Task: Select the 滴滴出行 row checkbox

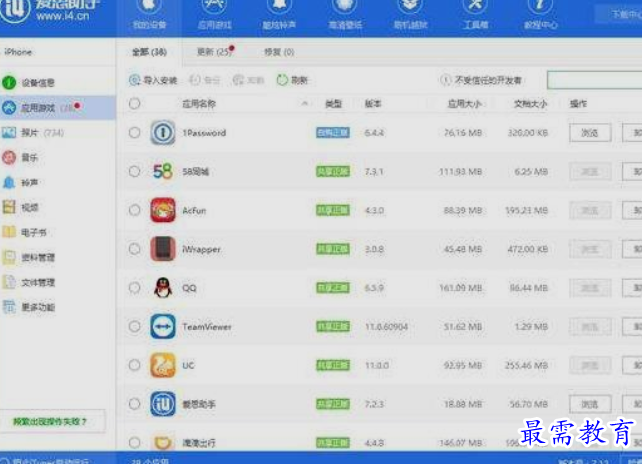Action: pyautogui.click(x=134, y=442)
